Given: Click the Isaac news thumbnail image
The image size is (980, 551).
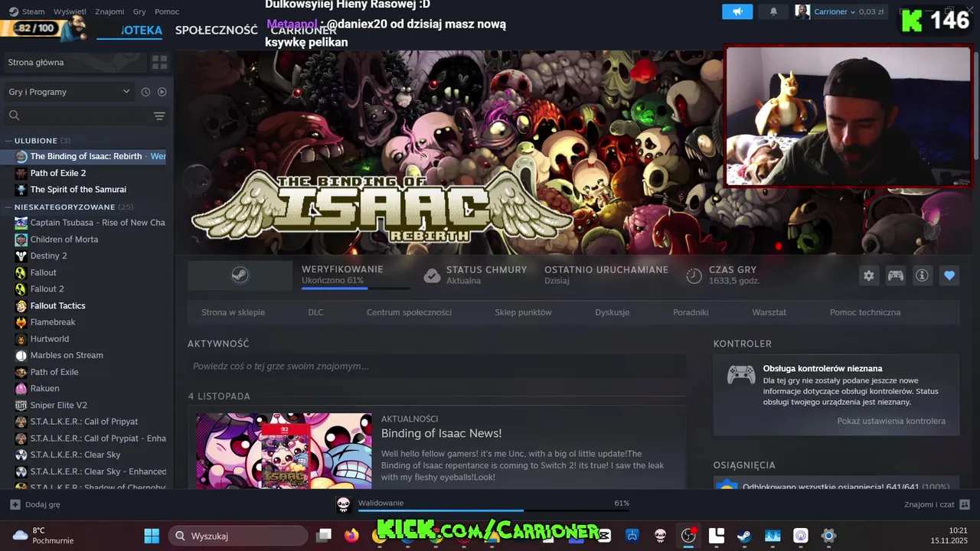Looking at the screenshot, I should coord(284,451).
